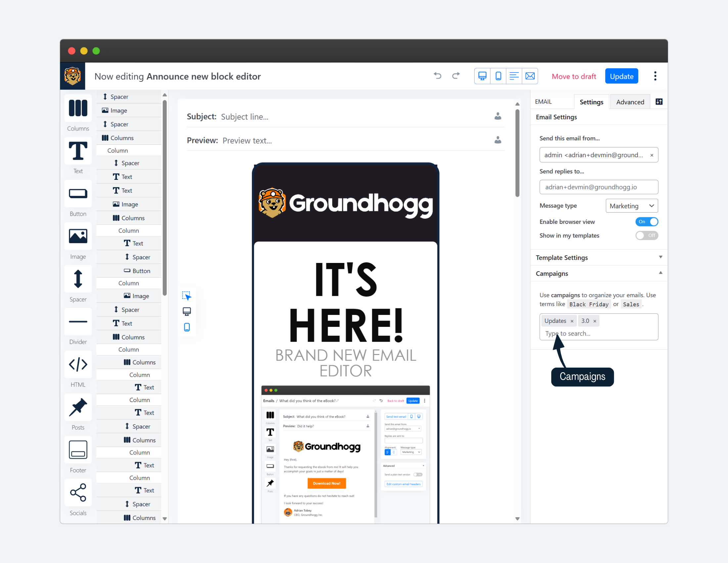Select the first Image row in tree
Image resolution: width=728 pixels, height=563 pixels.
pyautogui.click(x=129, y=110)
